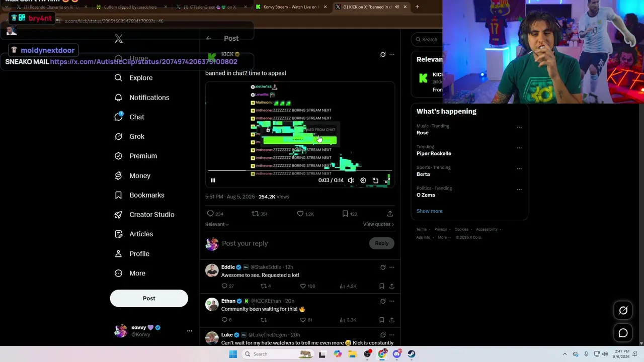Open reply count on KICK's post

pos(215,214)
